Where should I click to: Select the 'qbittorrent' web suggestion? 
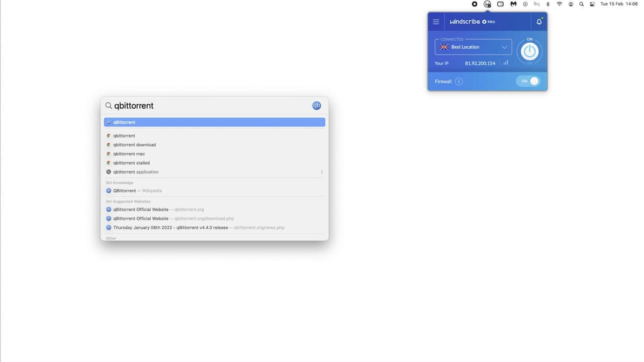(214, 136)
